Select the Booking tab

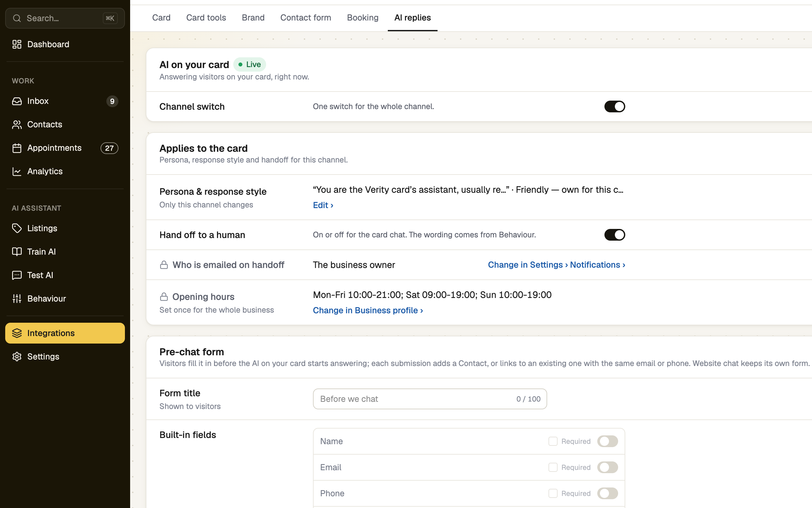(x=363, y=18)
